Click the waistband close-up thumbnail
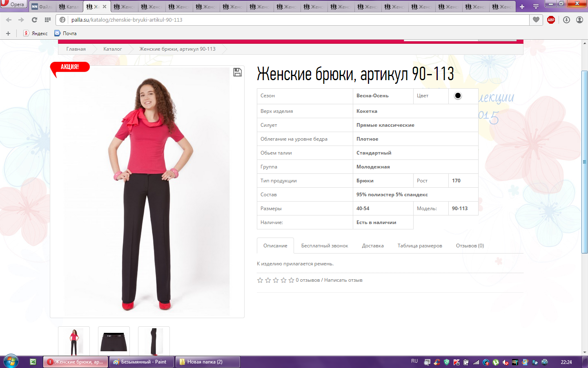Screen dimensions: 588x368 [x=114, y=342]
